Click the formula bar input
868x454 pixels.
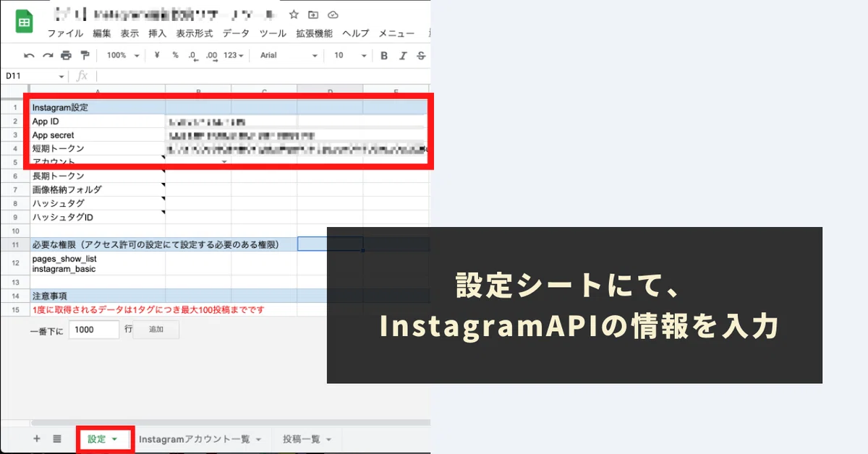click(x=263, y=77)
